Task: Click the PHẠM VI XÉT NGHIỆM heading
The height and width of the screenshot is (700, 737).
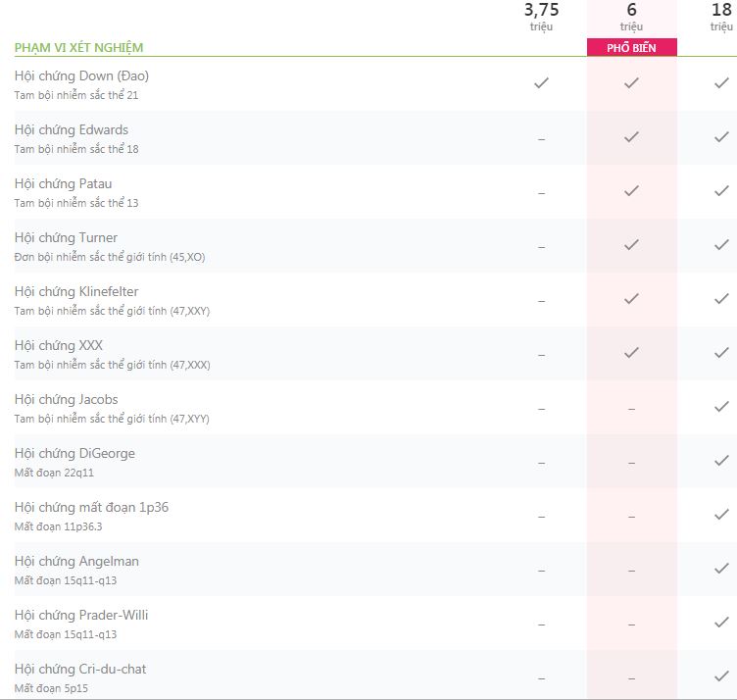Action: pyautogui.click(x=79, y=48)
